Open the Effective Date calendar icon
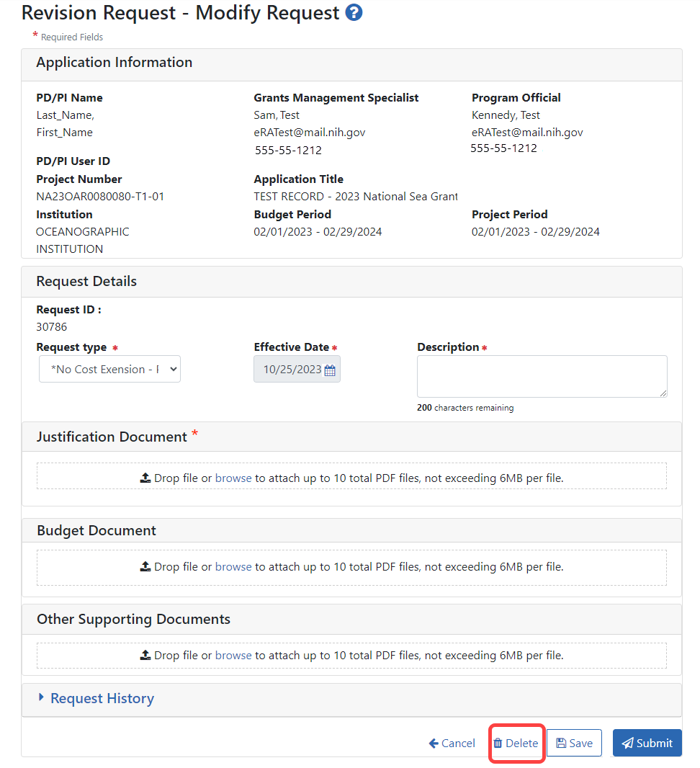This screenshot has height=768, width=700. 330,370
